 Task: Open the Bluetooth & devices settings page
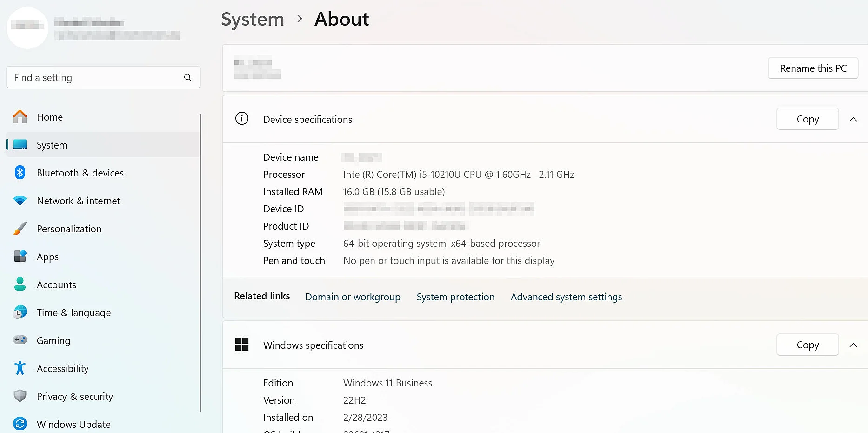[80, 173]
